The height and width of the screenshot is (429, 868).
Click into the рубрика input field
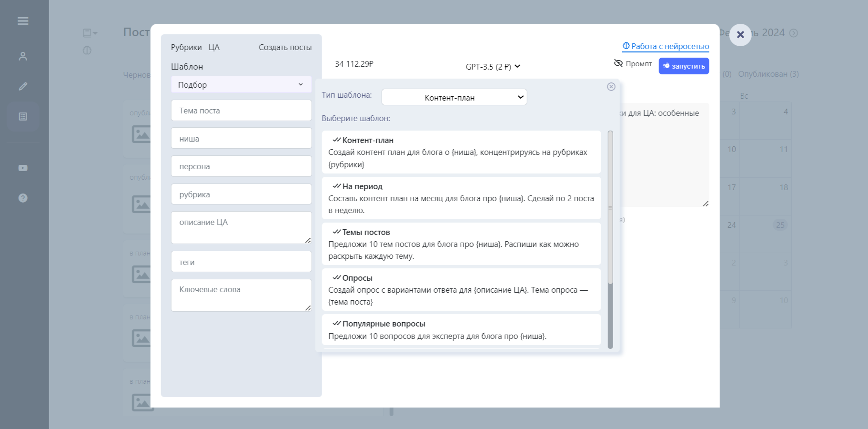pyautogui.click(x=241, y=194)
